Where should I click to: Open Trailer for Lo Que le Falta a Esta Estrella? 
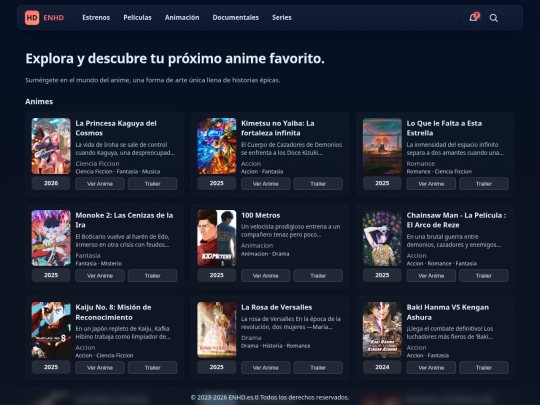[484, 184]
